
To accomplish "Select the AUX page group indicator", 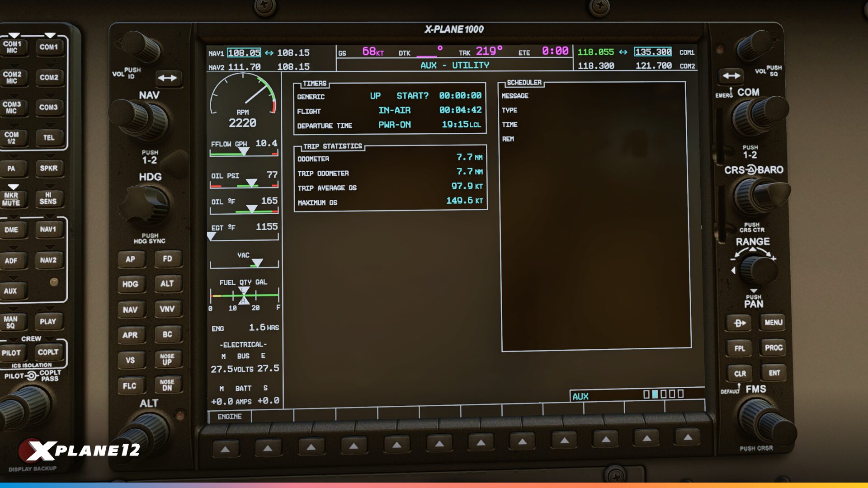I will click(580, 396).
